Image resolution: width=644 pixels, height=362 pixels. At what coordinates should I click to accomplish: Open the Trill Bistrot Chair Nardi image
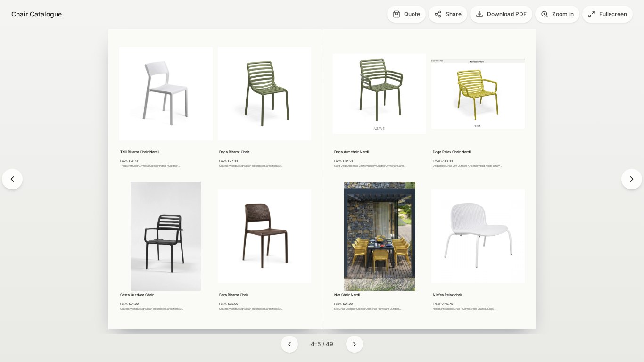coord(166,94)
